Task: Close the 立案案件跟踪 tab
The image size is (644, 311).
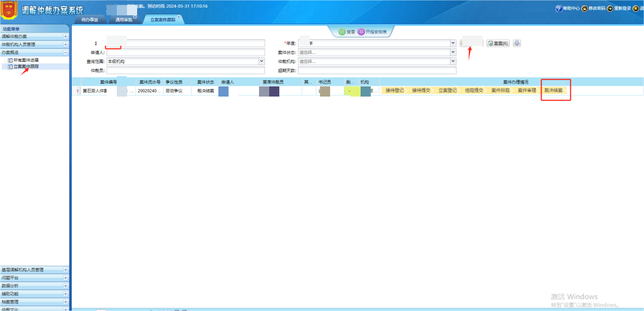Action: click(178, 17)
